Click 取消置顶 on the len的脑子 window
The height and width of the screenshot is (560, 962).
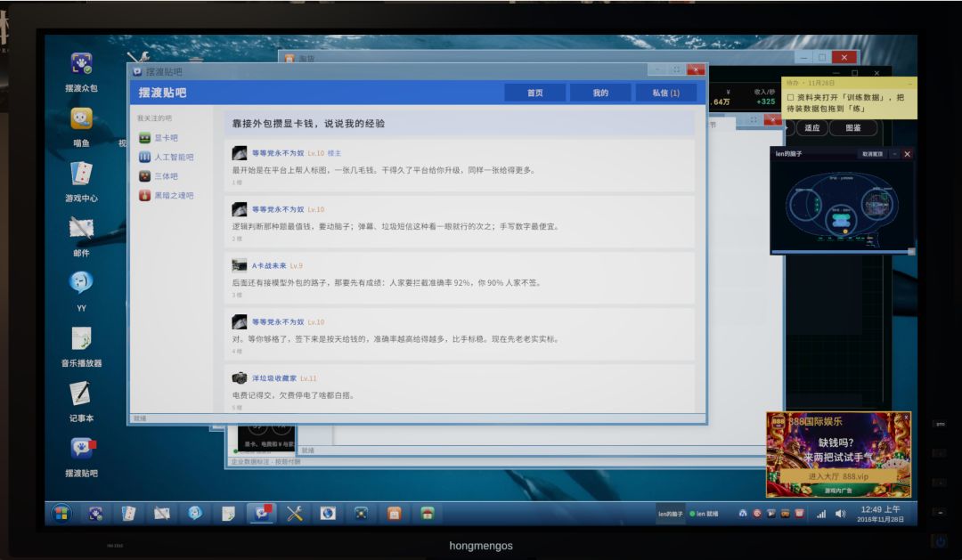[x=872, y=154]
